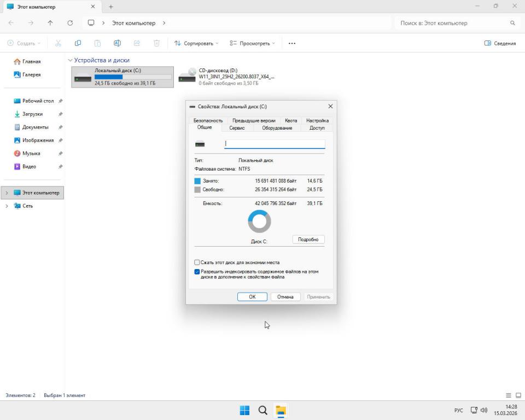
Task: Switch to the Безопасность tab
Action: 208,120
